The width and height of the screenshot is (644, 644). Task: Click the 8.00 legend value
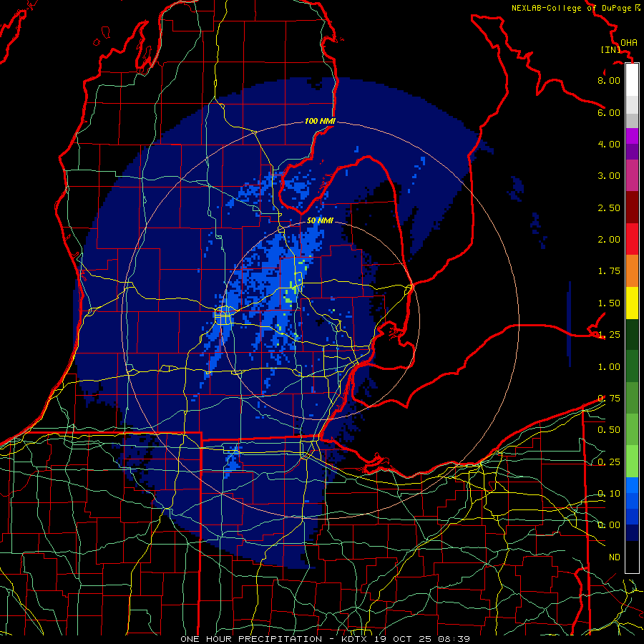609,80
